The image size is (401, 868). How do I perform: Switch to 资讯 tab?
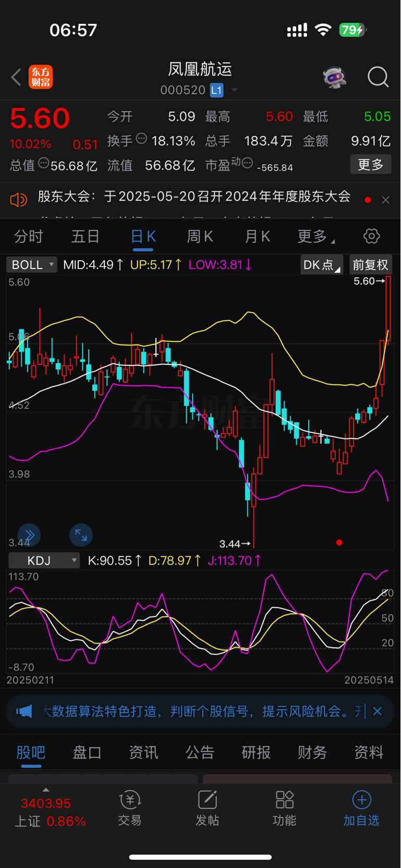coord(143,752)
